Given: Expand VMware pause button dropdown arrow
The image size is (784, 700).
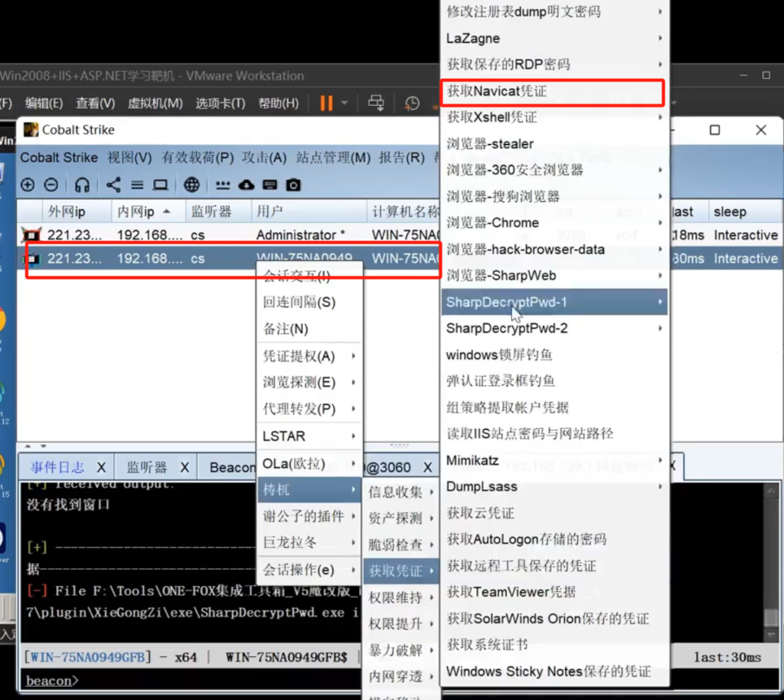Looking at the screenshot, I should click(x=345, y=103).
